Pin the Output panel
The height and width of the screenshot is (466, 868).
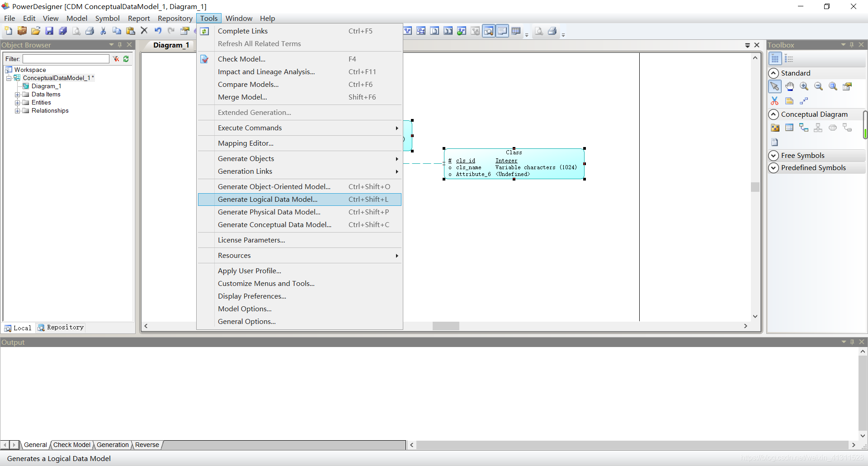[852, 342]
